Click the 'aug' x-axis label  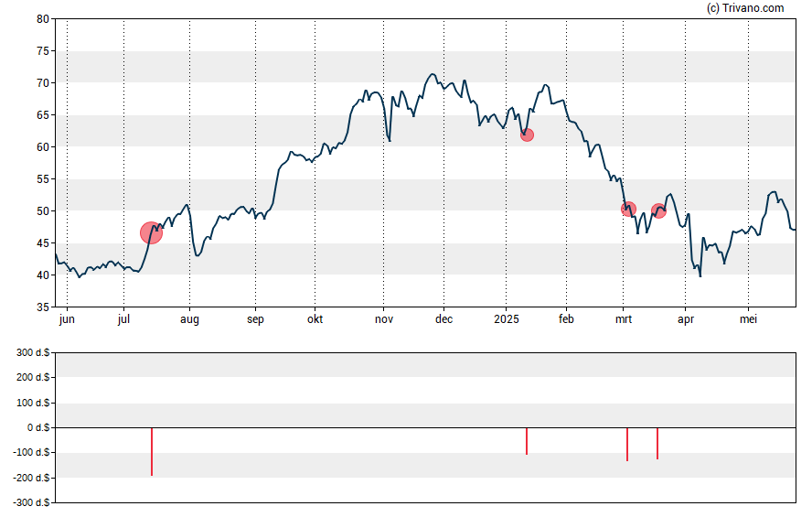[x=189, y=319]
